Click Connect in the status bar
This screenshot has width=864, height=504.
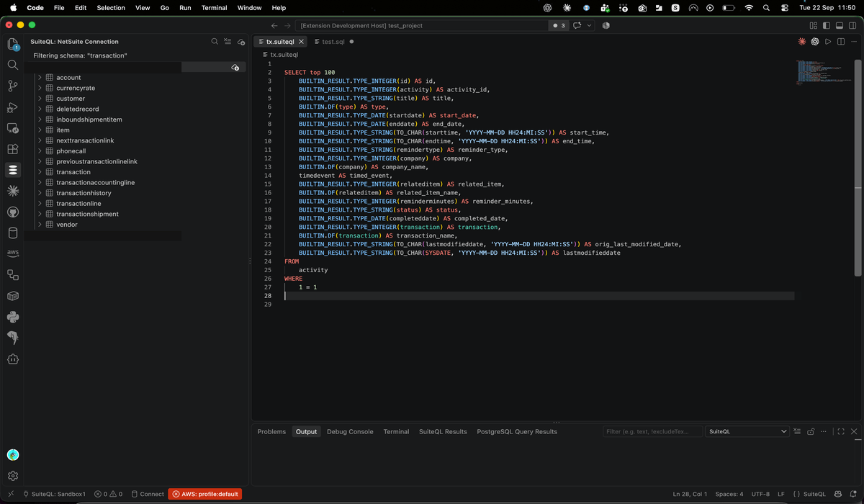tap(148, 494)
